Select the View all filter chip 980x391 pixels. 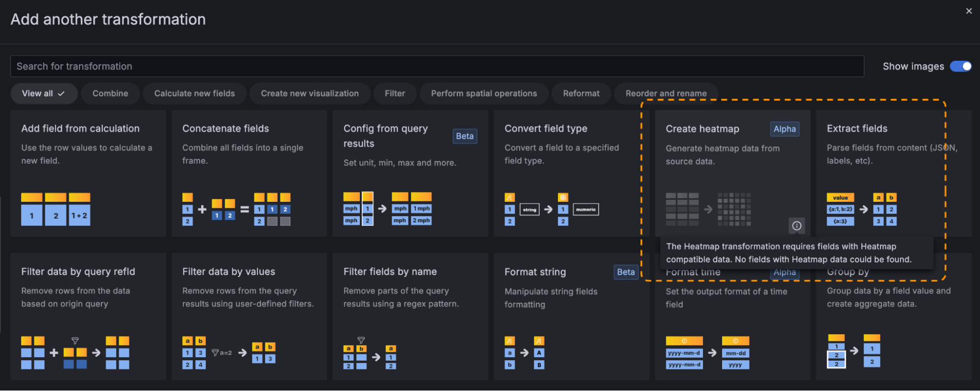tap(44, 94)
